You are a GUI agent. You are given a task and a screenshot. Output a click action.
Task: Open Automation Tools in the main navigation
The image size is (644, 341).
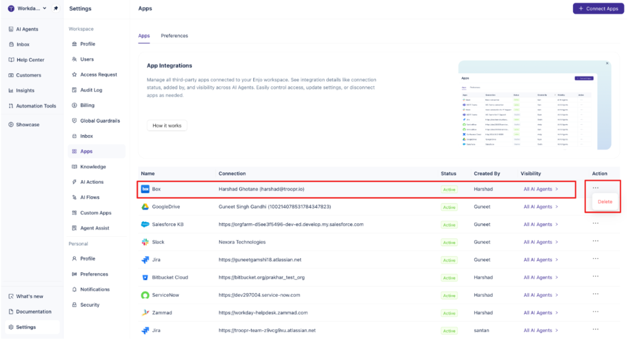click(x=32, y=106)
